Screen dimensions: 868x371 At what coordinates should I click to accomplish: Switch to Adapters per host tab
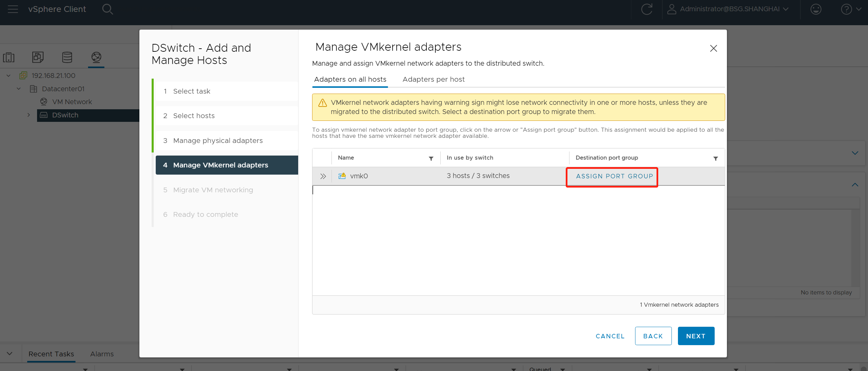click(x=433, y=79)
